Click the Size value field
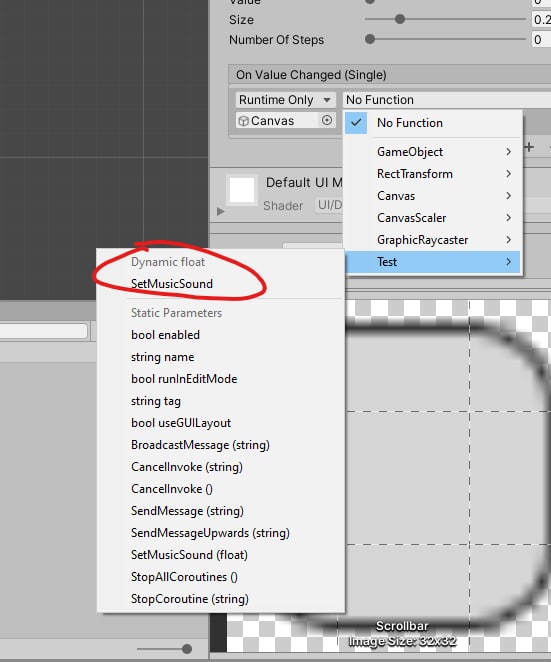 pos(541,19)
